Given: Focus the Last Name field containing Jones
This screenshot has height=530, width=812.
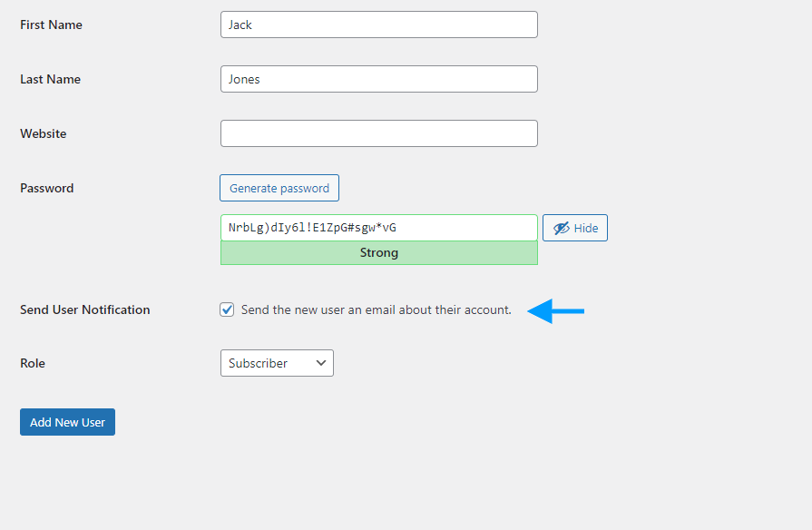Looking at the screenshot, I should (379, 79).
